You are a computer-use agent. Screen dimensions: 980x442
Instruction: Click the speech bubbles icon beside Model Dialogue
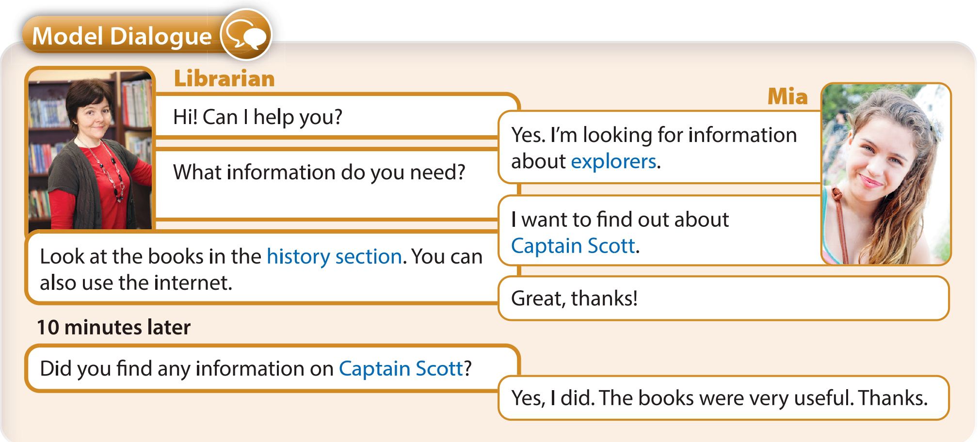click(246, 34)
